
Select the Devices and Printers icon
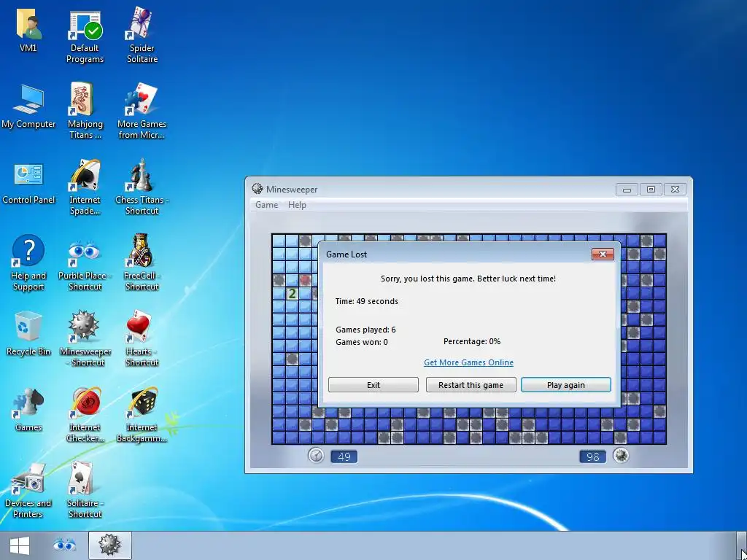[x=28, y=491]
